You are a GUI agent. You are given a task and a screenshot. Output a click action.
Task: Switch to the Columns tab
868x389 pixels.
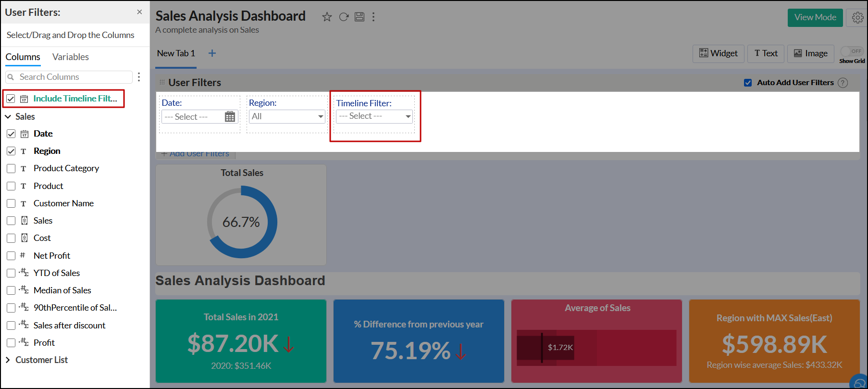tap(23, 57)
